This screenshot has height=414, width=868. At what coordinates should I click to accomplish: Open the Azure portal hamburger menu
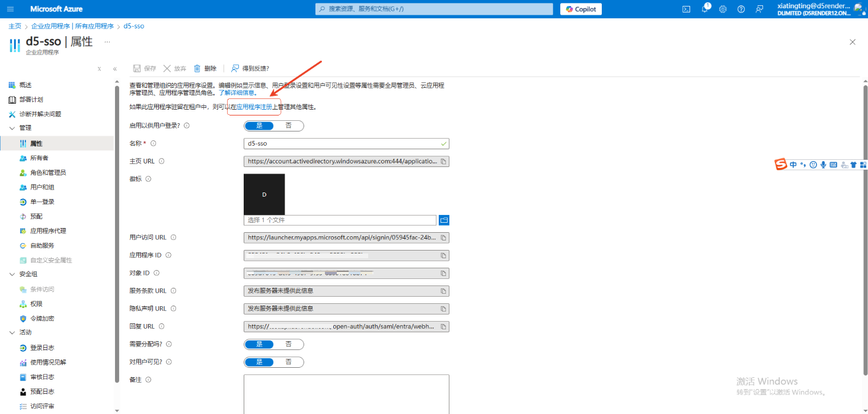tap(11, 9)
